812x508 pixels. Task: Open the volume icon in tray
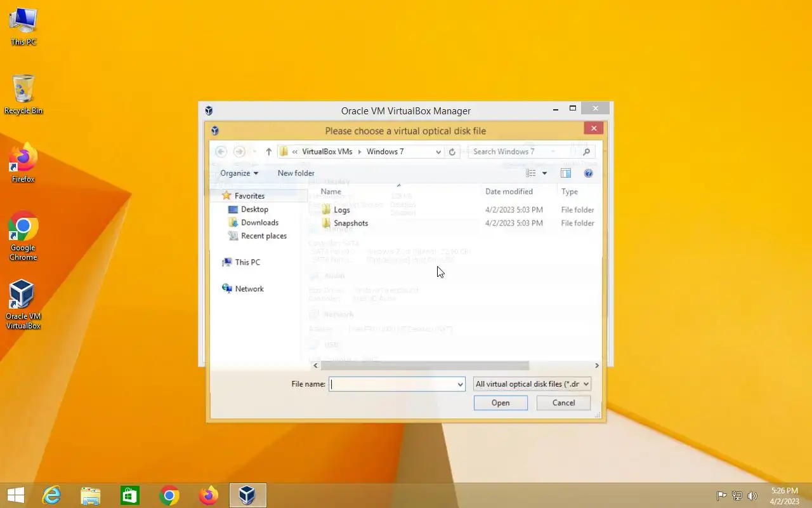(752, 496)
